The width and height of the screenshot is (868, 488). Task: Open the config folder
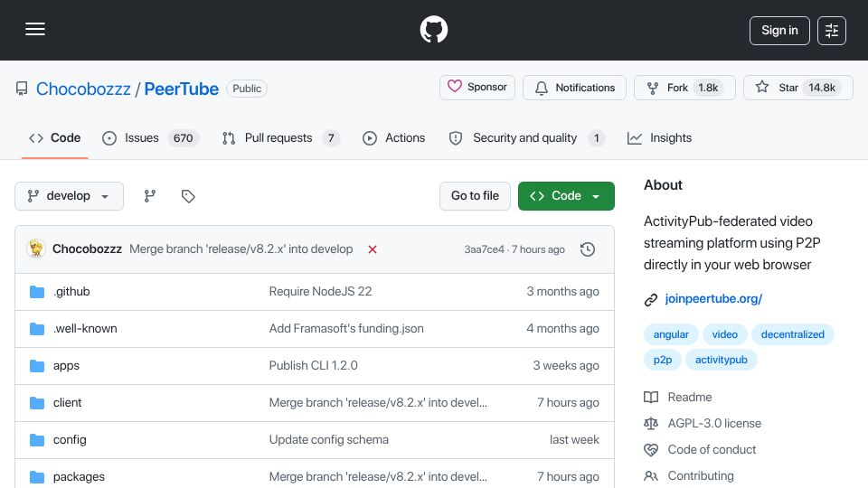[70, 440]
